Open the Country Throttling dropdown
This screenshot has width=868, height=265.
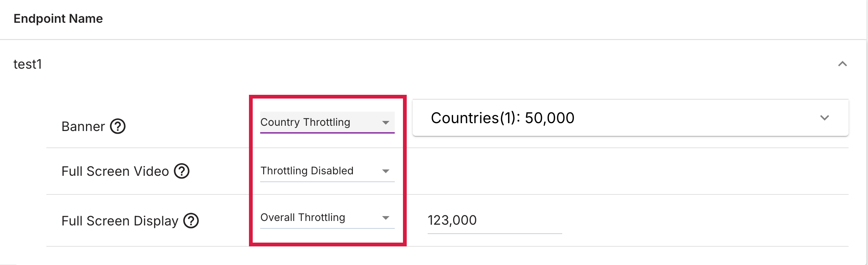click(x=327, y=122)
